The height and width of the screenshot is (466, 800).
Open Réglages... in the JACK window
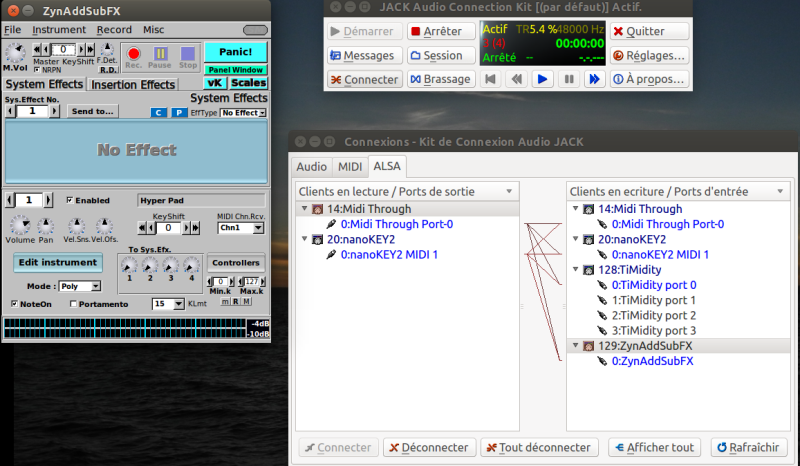click(649, 55)
